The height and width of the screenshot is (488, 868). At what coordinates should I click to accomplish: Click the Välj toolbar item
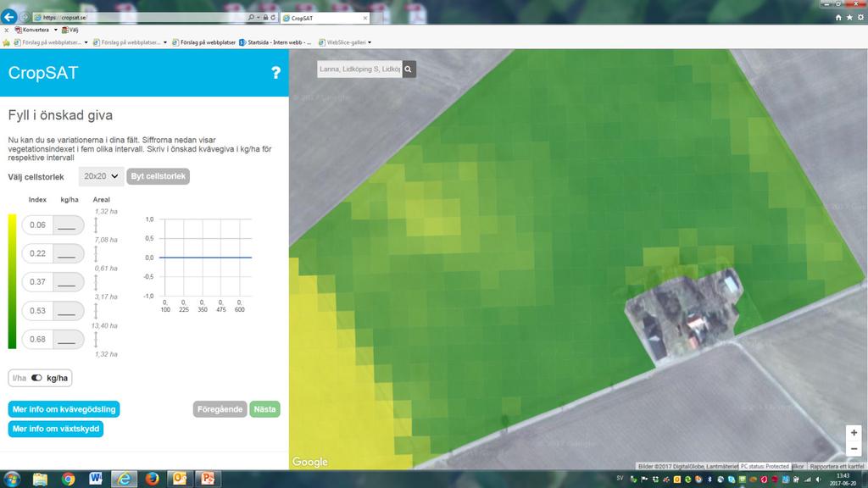point(70,30)
